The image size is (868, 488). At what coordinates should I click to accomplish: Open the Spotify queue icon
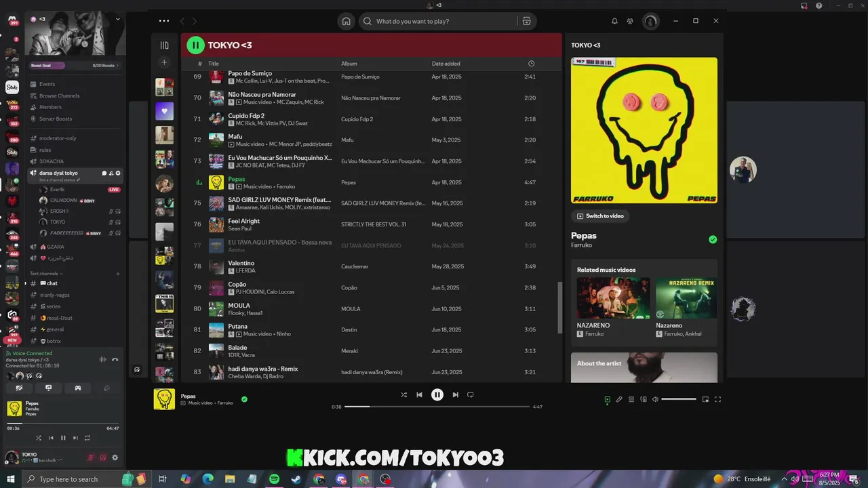[631, 399]
